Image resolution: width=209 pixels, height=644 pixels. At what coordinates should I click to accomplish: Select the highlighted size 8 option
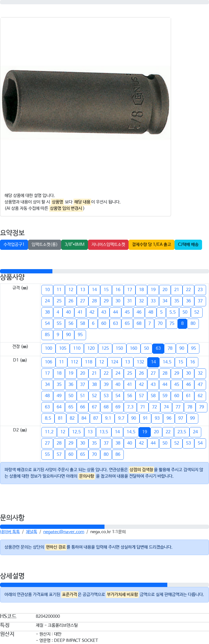click(x=182, y=323)
